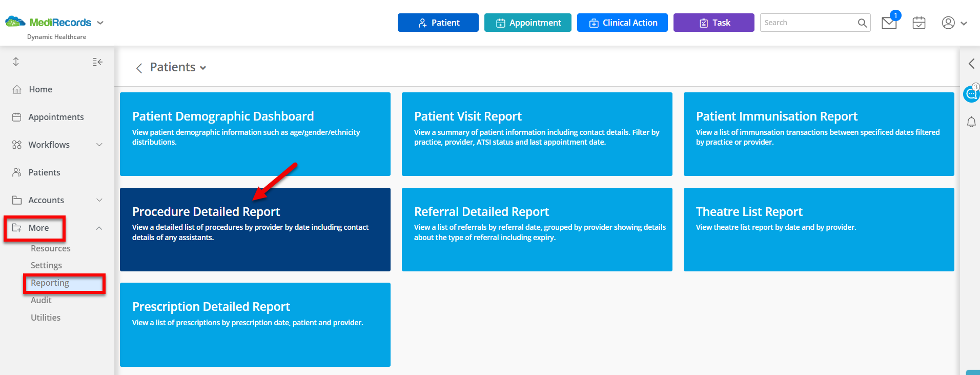Open the practice switcher chevron beside MediRecords
This screenshot has width=980, height=375.
(x=100, y=23)
